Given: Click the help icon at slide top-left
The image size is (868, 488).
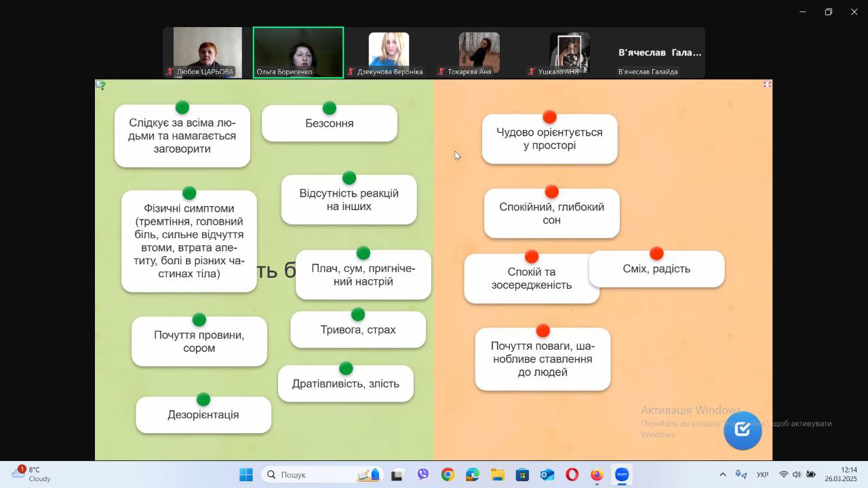Looking at the screenshot, I should click(100, 85).
